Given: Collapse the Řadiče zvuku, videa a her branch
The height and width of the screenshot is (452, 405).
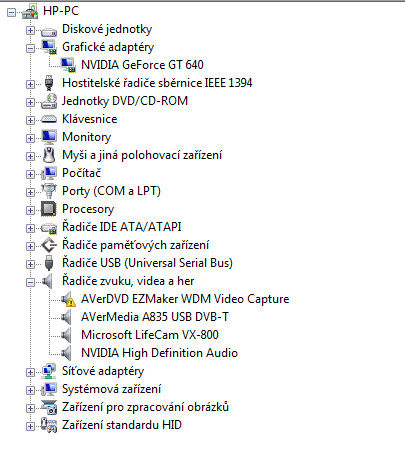Looking at the screenshot, I should tap(30, 283).
